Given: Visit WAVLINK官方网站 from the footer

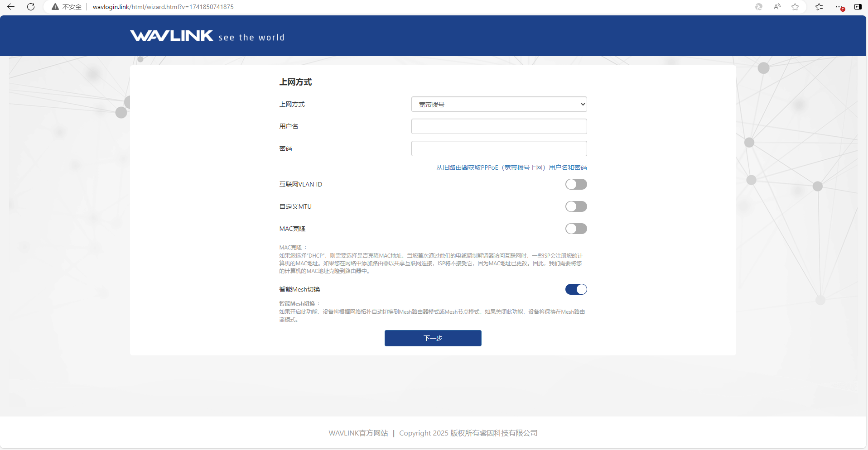Looking at the screenshot, I should 358,433.
